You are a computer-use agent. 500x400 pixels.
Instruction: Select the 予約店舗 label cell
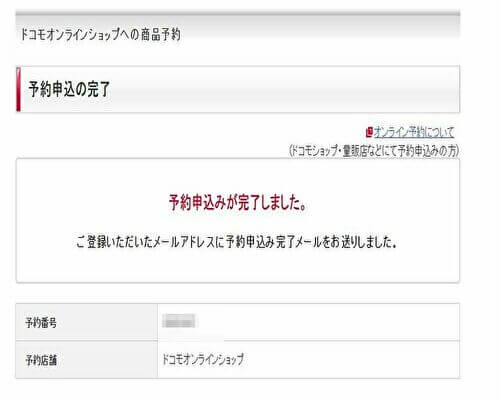pos(87,360)
